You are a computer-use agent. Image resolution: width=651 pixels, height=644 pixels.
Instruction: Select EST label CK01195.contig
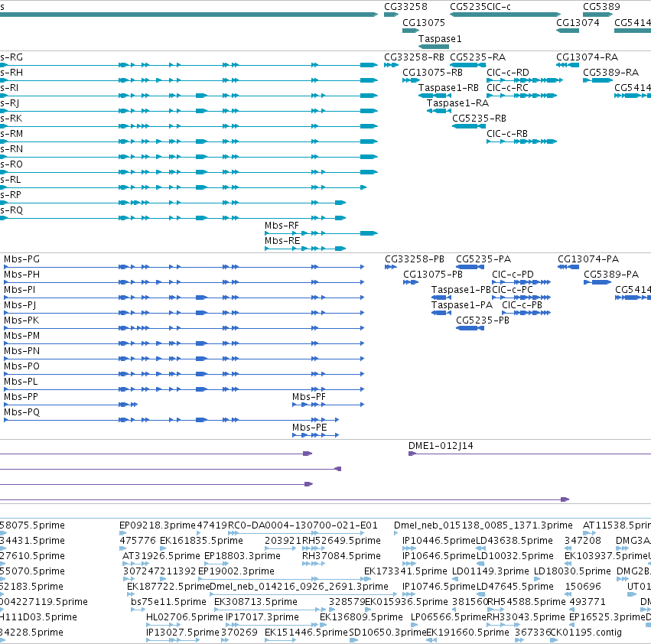(586, 633)
